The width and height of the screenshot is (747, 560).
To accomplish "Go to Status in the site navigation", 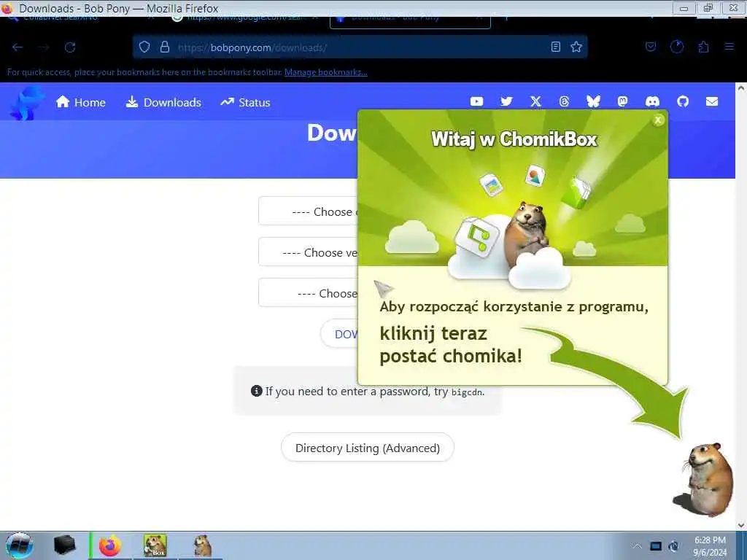I will (245, 102).
